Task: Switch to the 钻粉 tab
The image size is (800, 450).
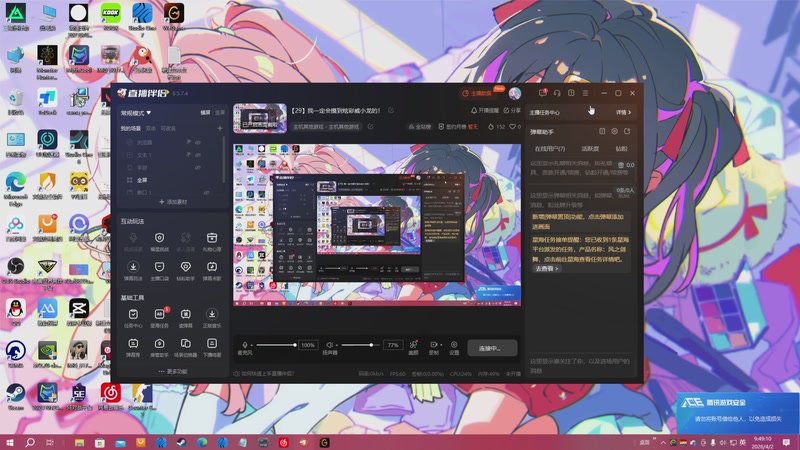Action: [x=621, y=148]
